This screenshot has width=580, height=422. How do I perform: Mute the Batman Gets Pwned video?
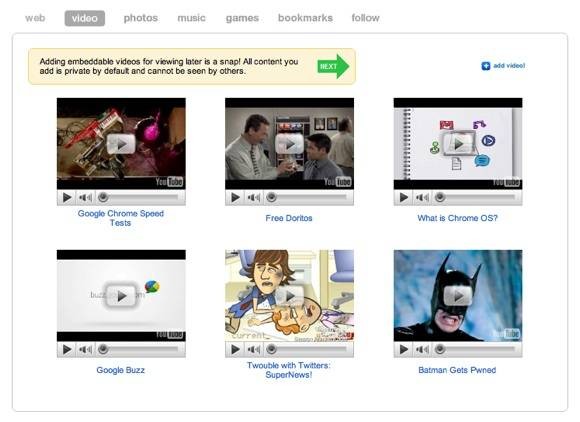422,350
